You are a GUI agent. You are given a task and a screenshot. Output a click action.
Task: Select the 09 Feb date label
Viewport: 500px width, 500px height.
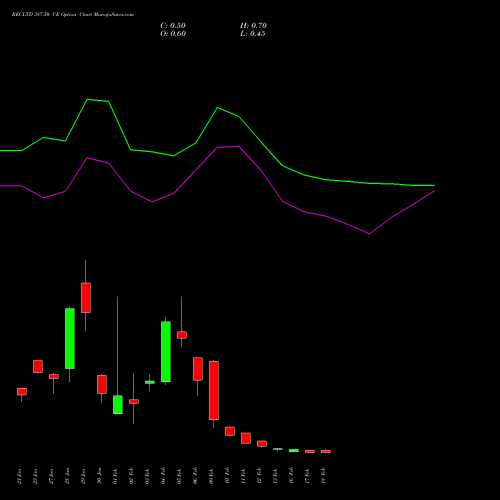[211, 476]
